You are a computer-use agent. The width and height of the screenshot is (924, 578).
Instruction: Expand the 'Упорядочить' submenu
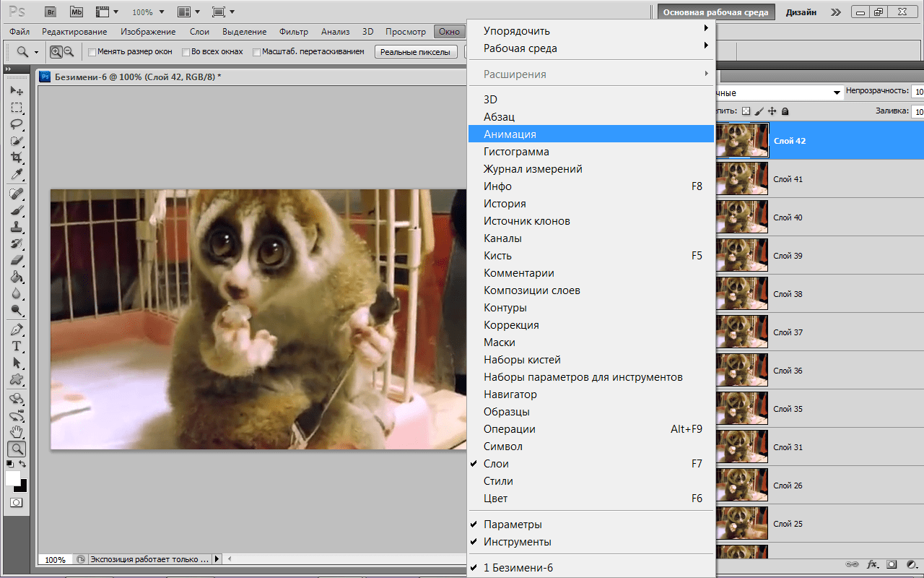(592, 31)
